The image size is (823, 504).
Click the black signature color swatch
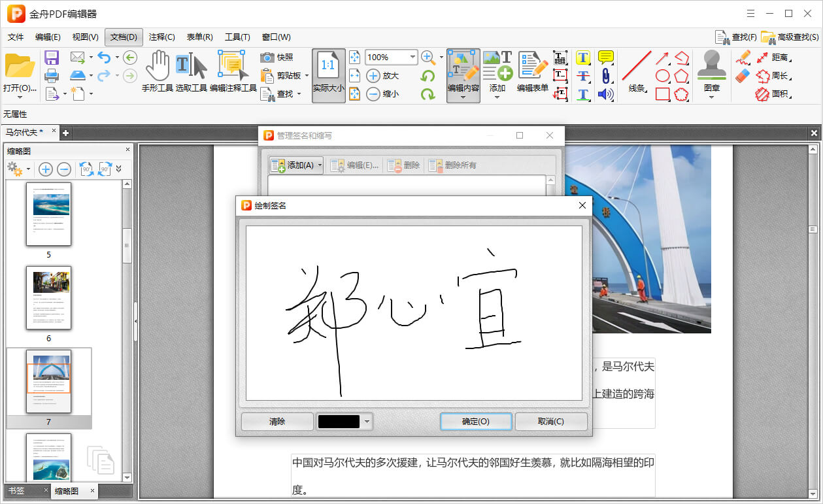tap(339, 422)
